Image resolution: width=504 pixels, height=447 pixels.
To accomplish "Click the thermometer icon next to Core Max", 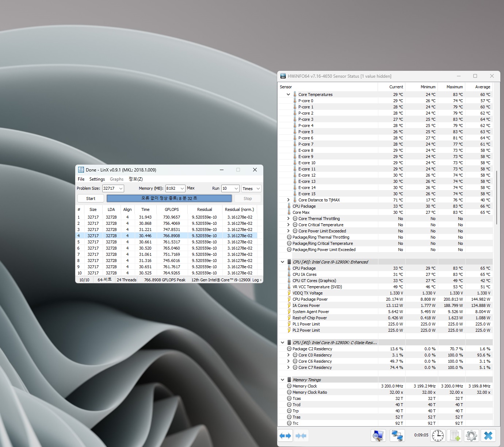I will (289, 212).
